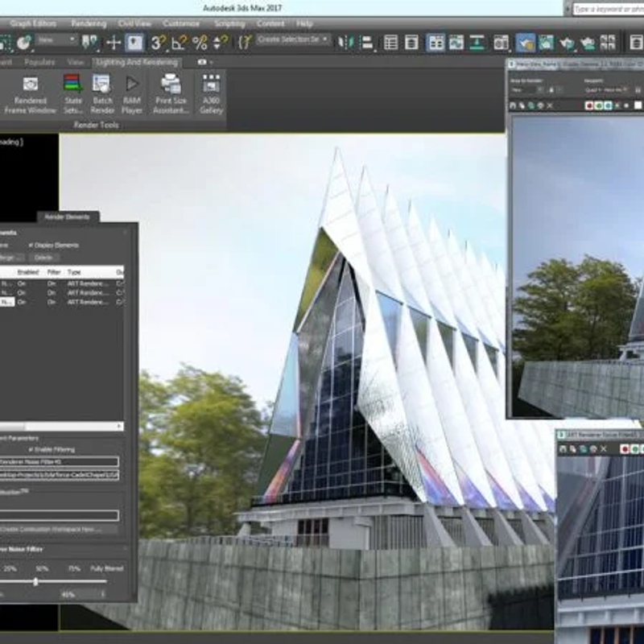The height and width of the screenshot is (644, 644).
Task: Open the Viewport dropdown in render window
Action: 606,89
